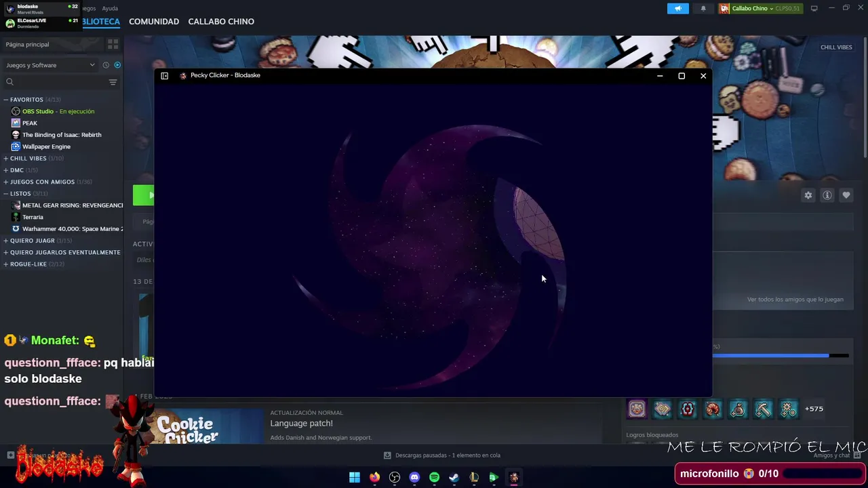868x488 pixels.
Task: Open money bag achievement icon
Action: pyautogui.click(x=738, y=409)
